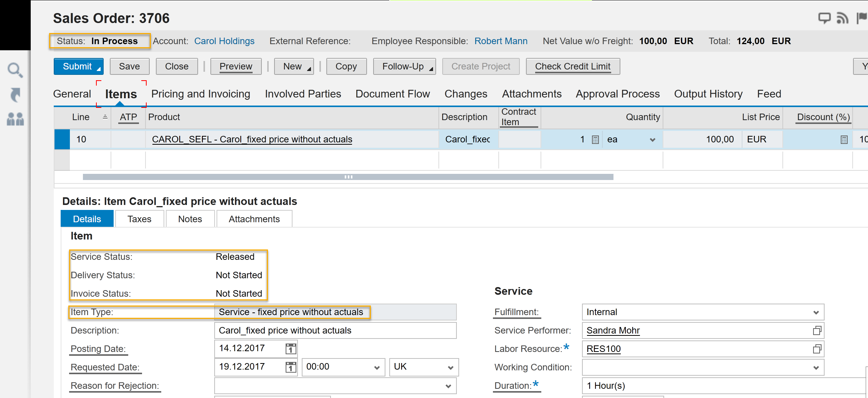Click the feed RSS icon at top right
Screen dimensions: 868x398
[842, 18]
